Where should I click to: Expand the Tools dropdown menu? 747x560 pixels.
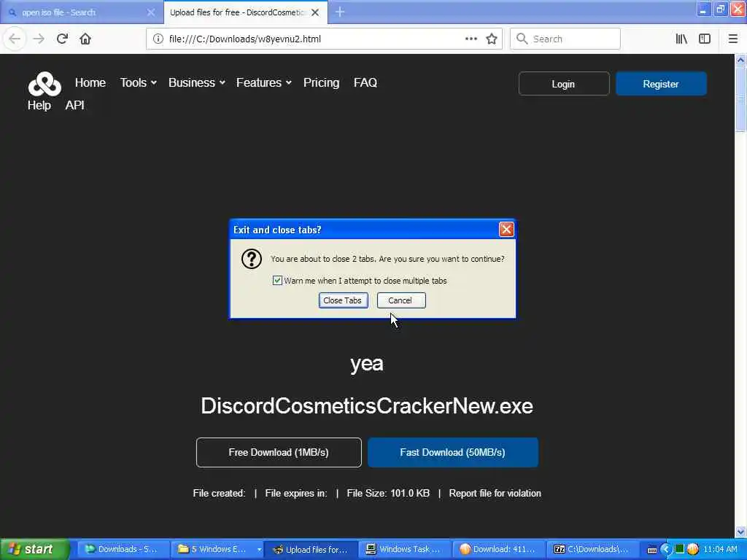[138, 83]
